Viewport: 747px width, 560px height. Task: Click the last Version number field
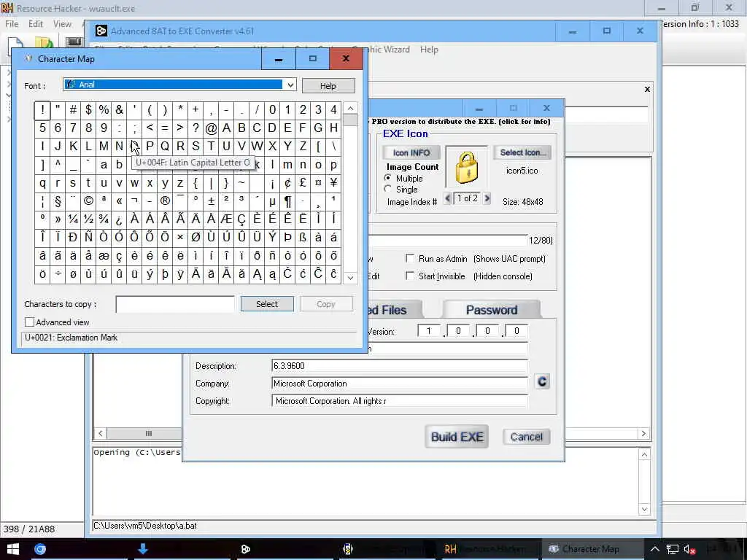(516, 331)
